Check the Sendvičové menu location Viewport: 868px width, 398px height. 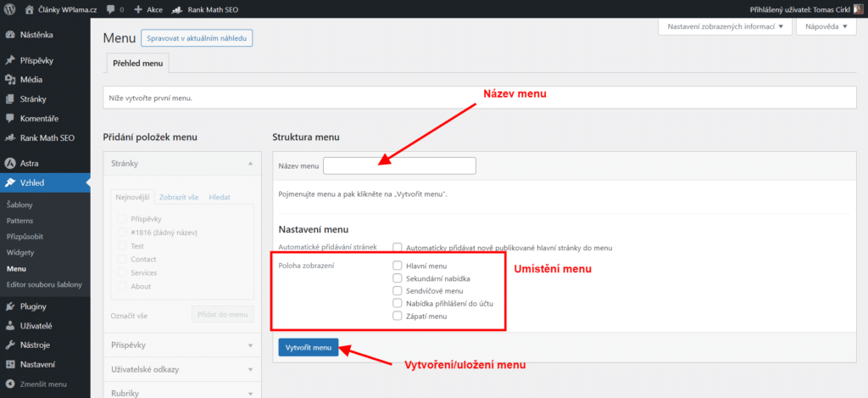[397, 290]
